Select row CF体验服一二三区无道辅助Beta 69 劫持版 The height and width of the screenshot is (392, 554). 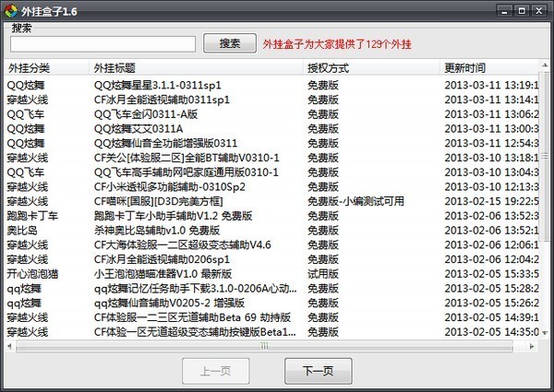tap(272, 317)
